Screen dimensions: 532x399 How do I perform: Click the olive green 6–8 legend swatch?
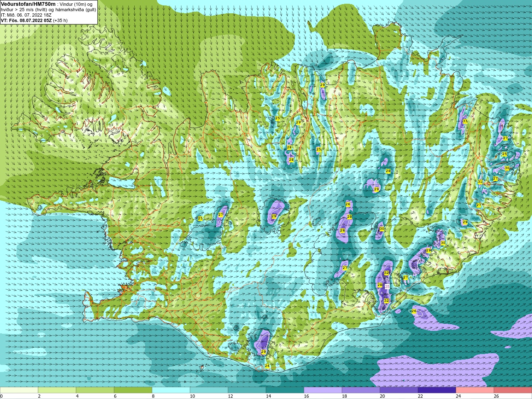133,390
